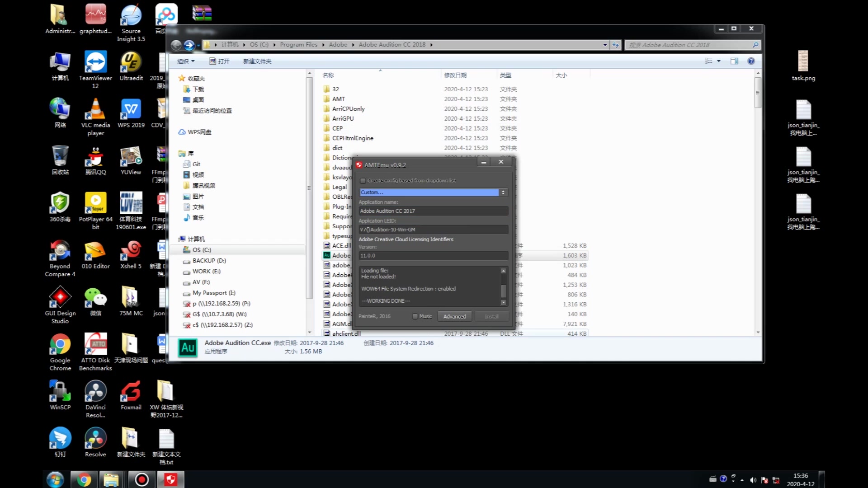Open the 010 Editor desktop icon
The image size is (868, 488).
[x=95, y=254]
